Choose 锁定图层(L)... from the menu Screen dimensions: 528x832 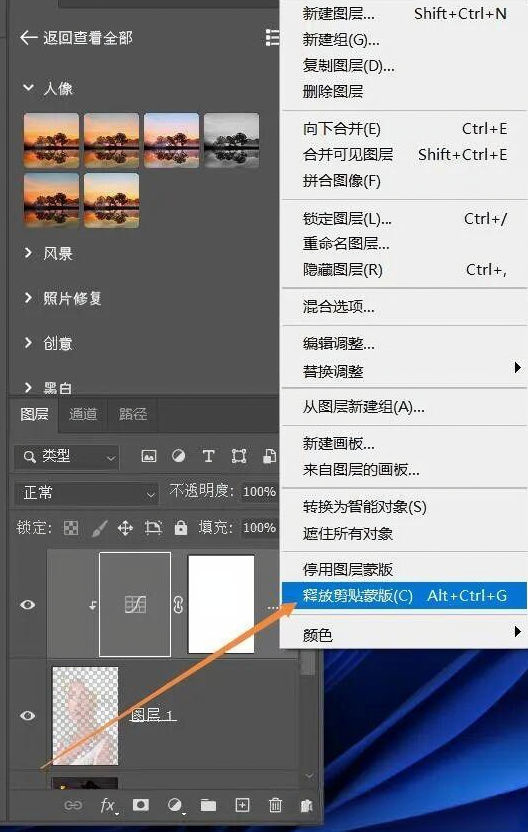(404, 218)
